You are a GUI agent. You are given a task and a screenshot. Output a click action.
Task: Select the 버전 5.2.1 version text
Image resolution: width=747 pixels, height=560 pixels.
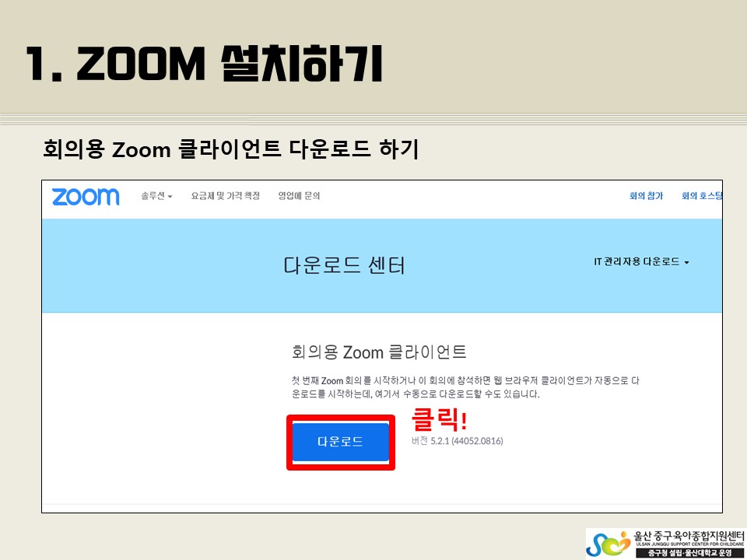[458, 441]
